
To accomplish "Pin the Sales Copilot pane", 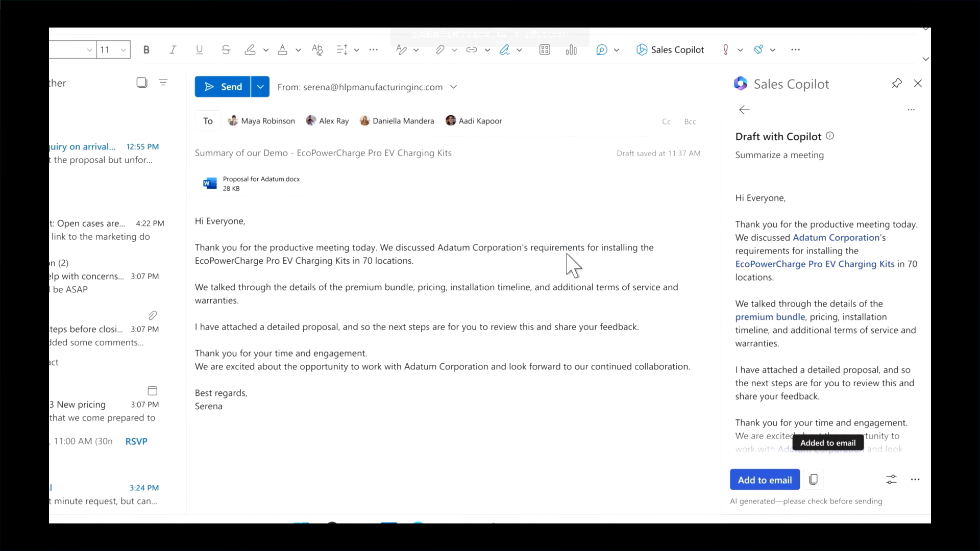I will click(897, 83).
